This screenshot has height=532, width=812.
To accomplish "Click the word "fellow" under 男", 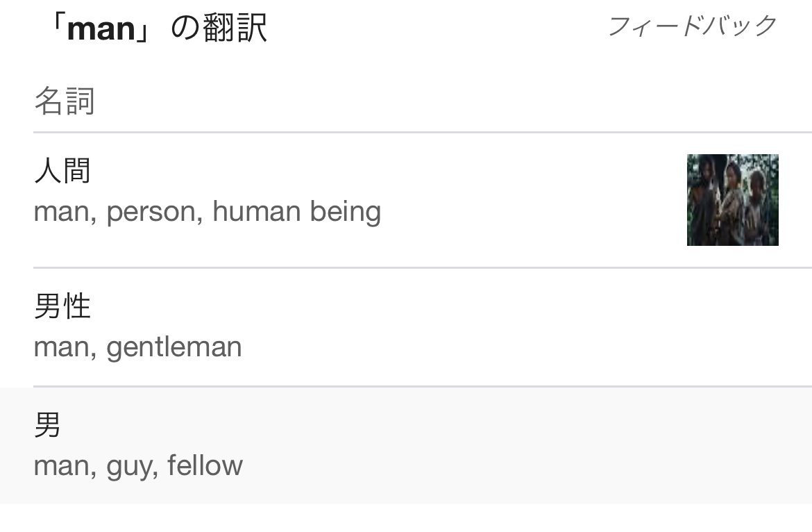I will (205, 465).
